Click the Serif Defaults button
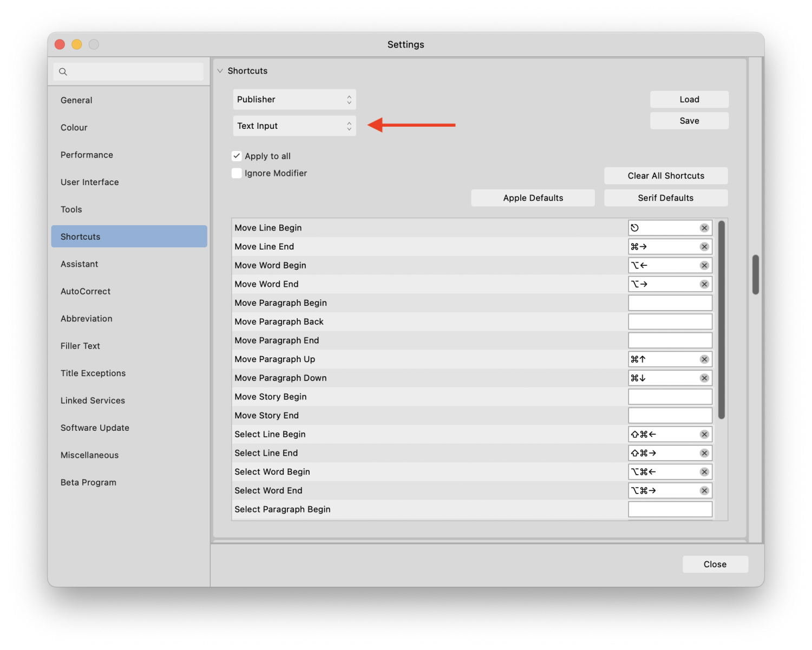 665,198
